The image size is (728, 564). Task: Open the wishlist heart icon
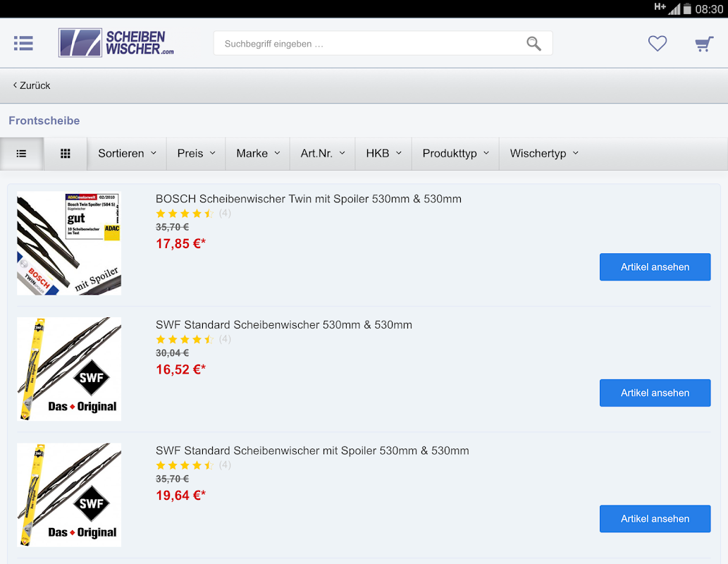tap(657, 44)
